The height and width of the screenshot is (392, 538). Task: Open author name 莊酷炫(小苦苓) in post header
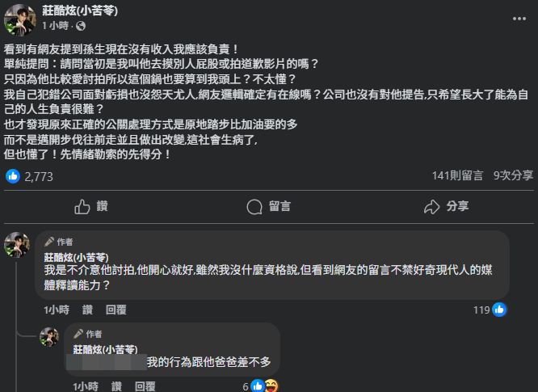pos(80,11)
